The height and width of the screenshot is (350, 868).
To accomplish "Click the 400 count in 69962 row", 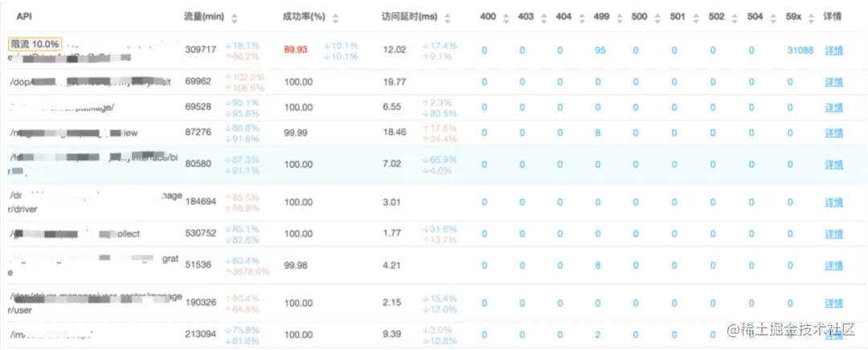I will pos(484,83).
